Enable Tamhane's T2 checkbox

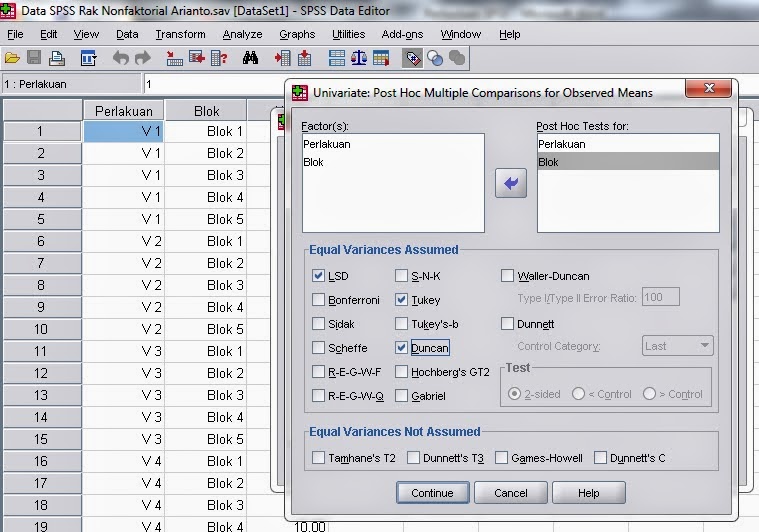318,457
